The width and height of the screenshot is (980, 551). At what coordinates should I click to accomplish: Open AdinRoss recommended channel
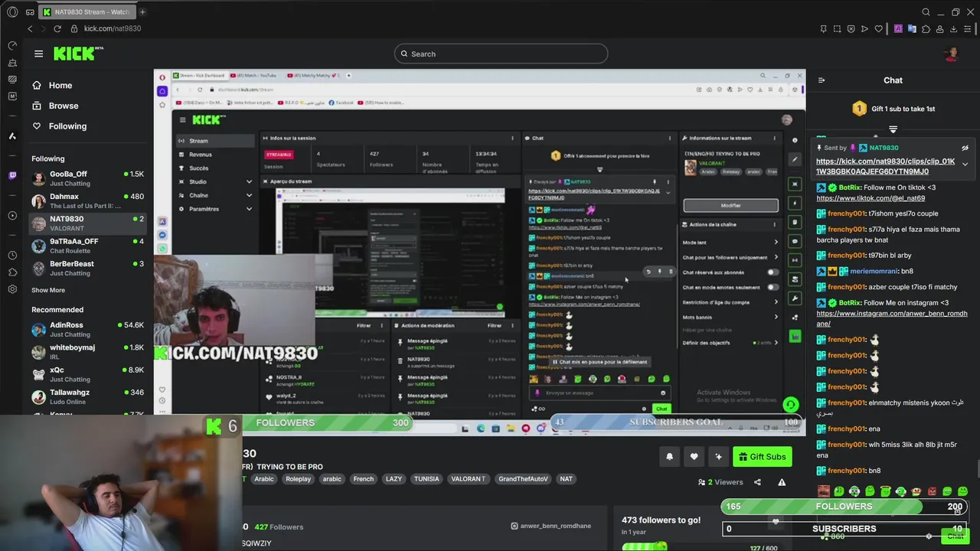[87, 329]
